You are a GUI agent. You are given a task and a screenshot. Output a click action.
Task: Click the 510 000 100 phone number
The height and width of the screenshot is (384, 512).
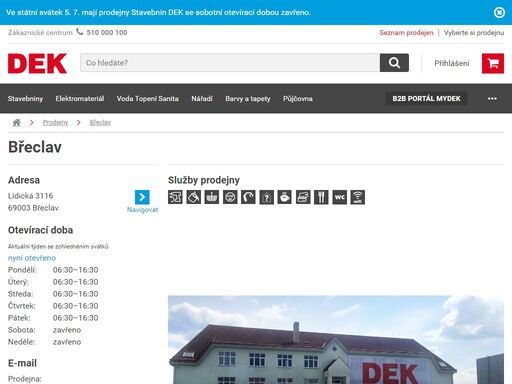tap(107, 33)
